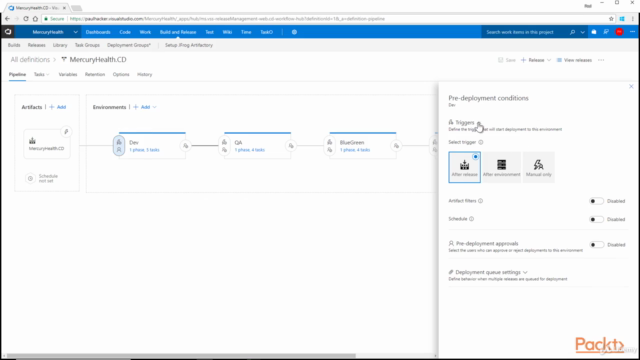Enable the Artifact filters toggle

(x=596, y=201)
